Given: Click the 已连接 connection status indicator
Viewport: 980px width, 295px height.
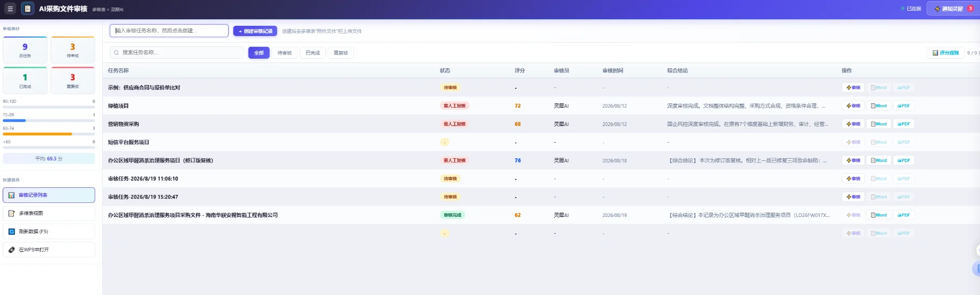Looking at the screenshot, I should point(911,9).
